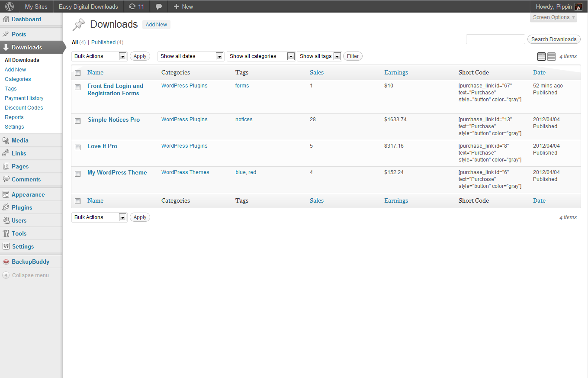Tick the select-all checkbox in table header

[77, 73]
